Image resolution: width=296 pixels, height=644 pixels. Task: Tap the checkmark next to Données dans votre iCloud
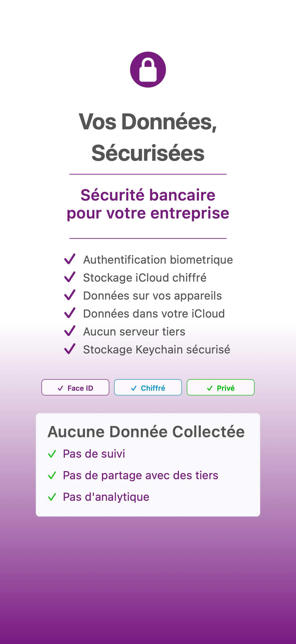(x=70, y=313)
